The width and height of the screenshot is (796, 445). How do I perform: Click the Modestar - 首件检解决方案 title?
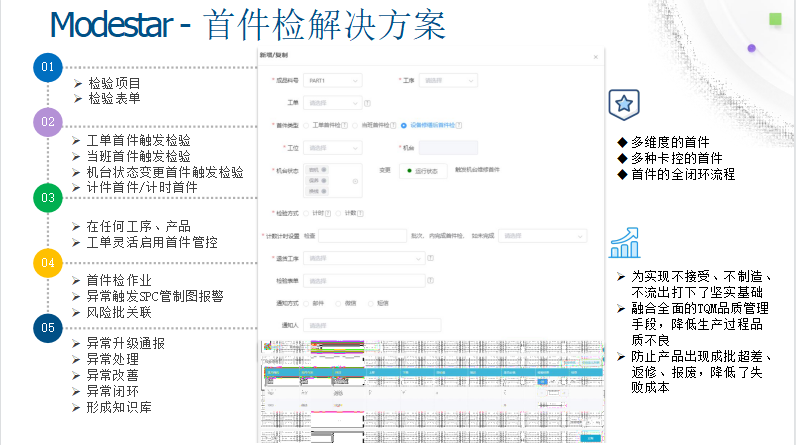point(248,25)
